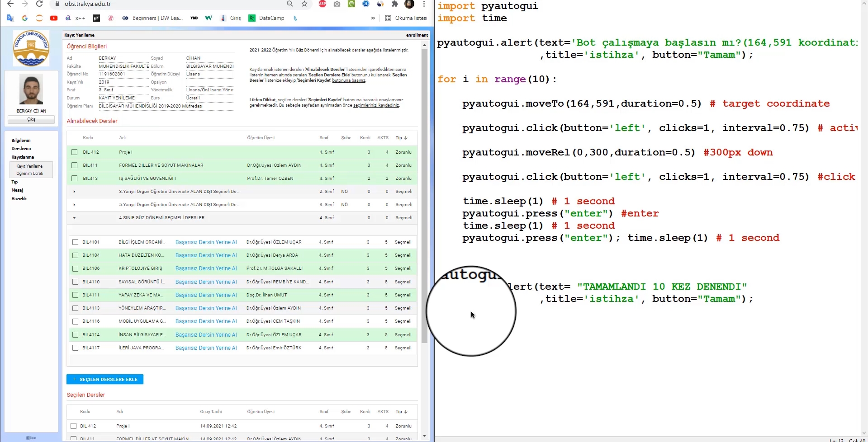Open the Google Translate bookmark
The height and width of the screenshot is (442, 868).
10,18
